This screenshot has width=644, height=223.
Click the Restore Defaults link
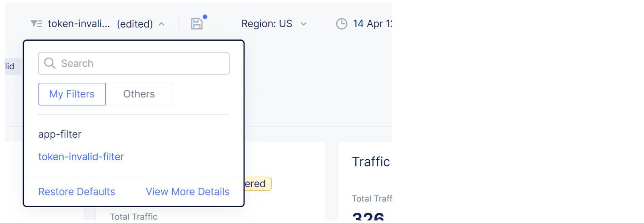(76, 192)
